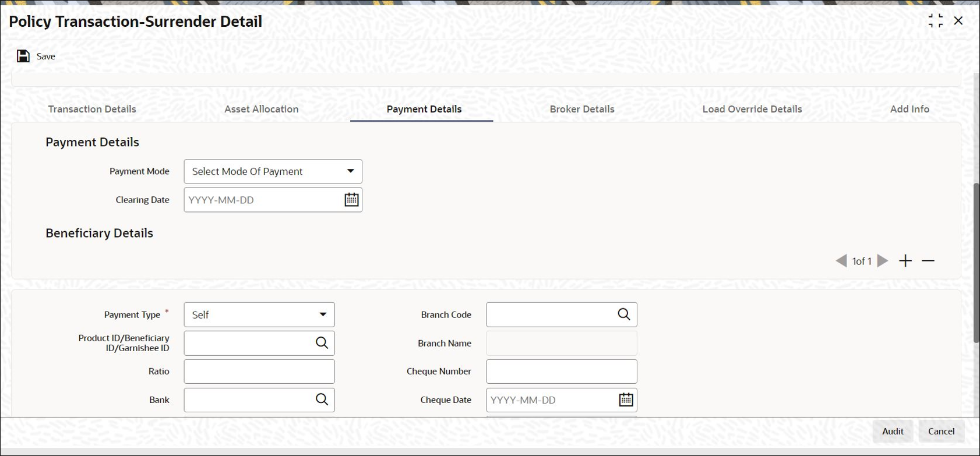
Task: Go to previous beneficiary record arrow
Action: click(841, 261)
